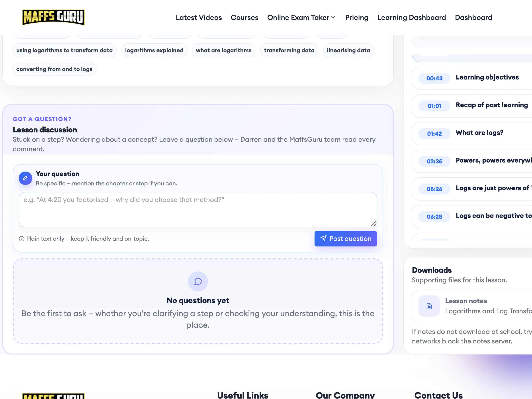The height and width of the screenshot is (399, 532).
Task: Open Latest Videos in the navigation
Action: click(199, 17)
